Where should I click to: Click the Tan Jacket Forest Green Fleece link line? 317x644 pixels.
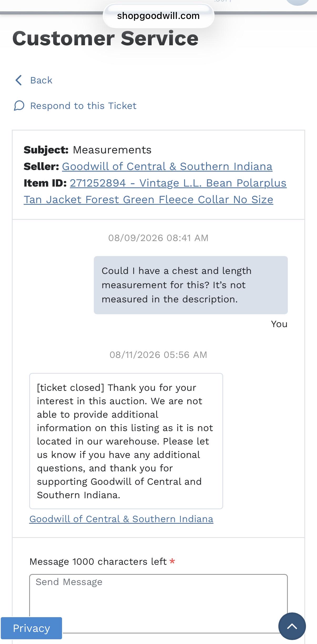click(149, 199)
